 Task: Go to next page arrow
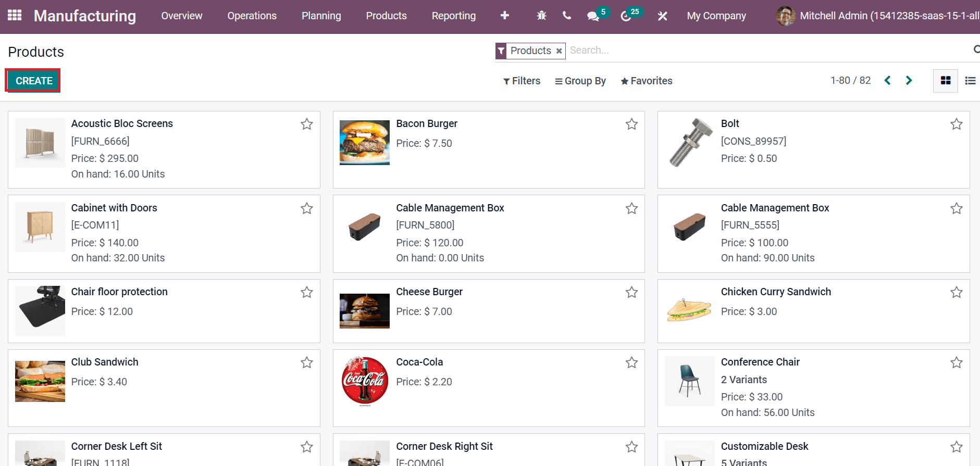click(909, 80)
